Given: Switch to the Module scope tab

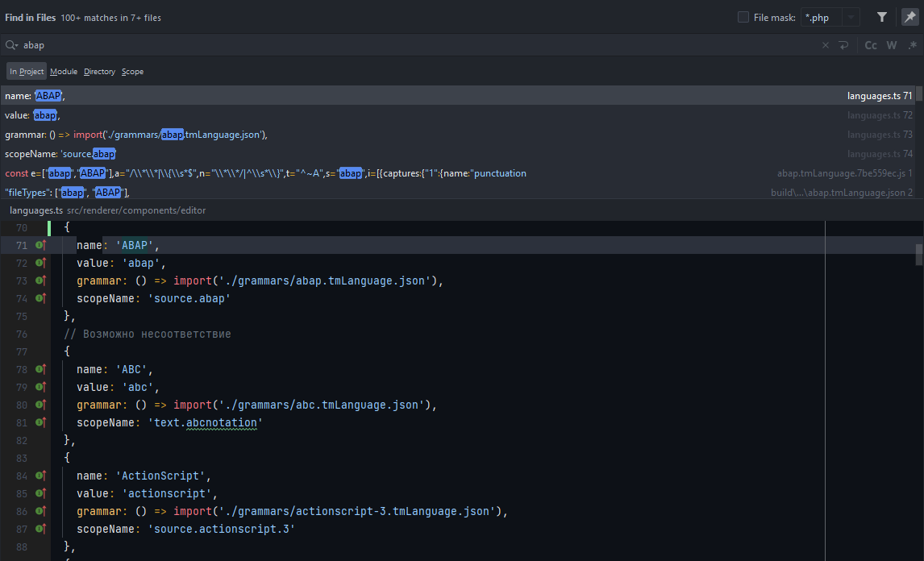Looking at the screenshot, I should click(64, 71).
